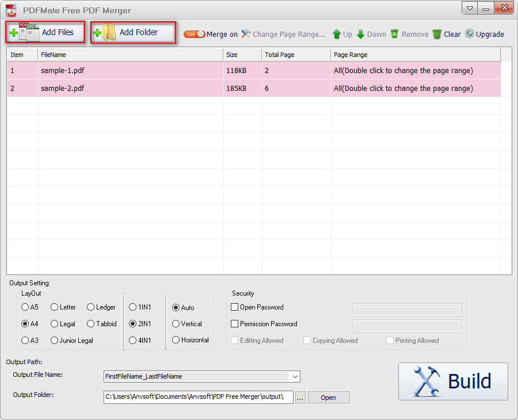Click the Output Folder path field
Image resolution: width=518 pixels, height=420 pixels.
click(198, 397)
